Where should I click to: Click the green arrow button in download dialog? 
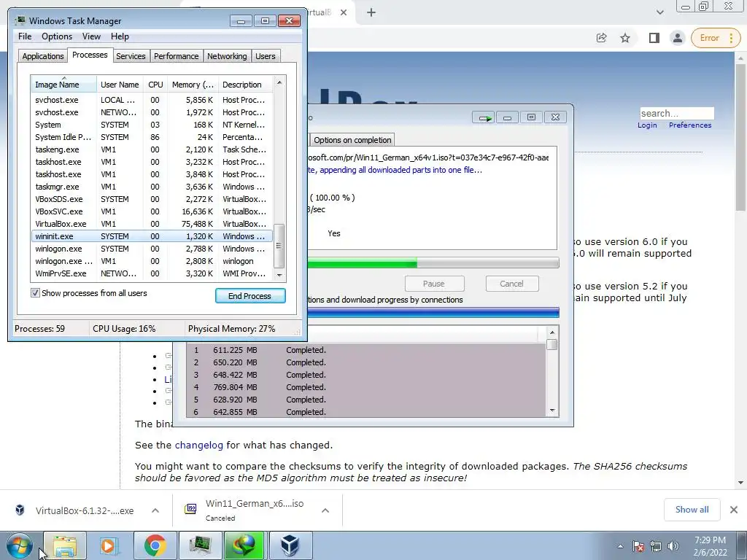pos(483,117)
